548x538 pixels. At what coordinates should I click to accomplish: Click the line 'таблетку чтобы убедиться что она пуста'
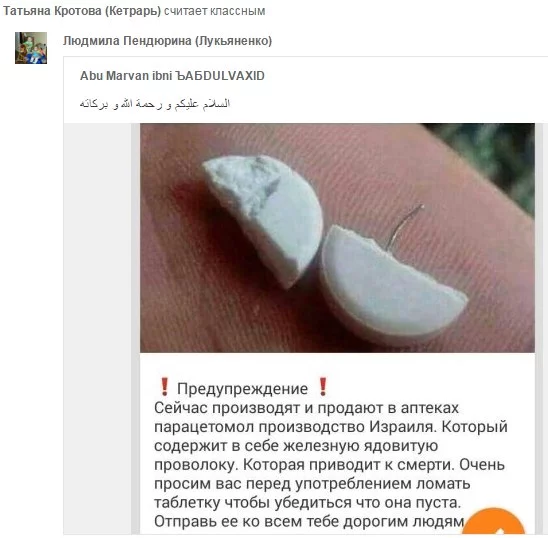point(308,503)
